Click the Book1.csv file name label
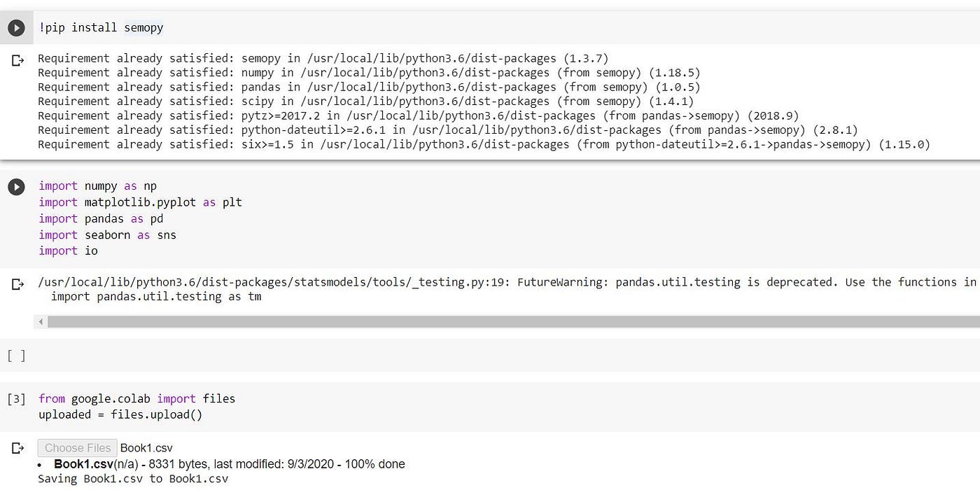The image size is (980, 490). [x=146, y=448]
